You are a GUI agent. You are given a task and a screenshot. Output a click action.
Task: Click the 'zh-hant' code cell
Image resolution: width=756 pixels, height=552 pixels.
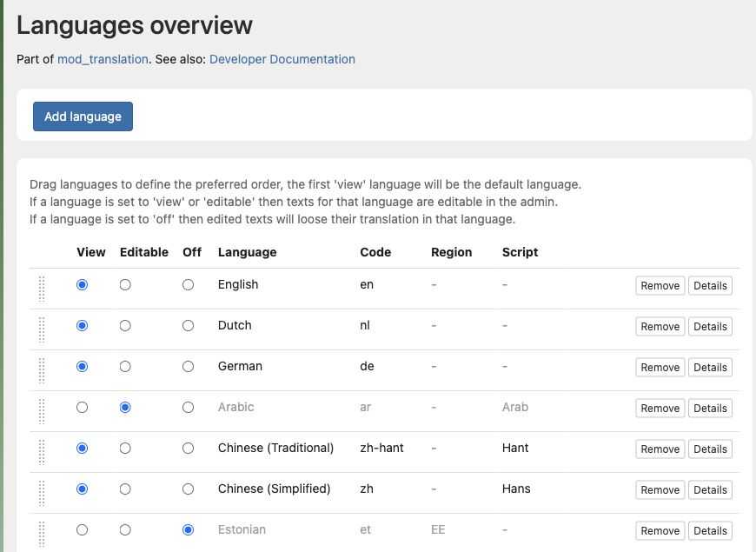381,448
